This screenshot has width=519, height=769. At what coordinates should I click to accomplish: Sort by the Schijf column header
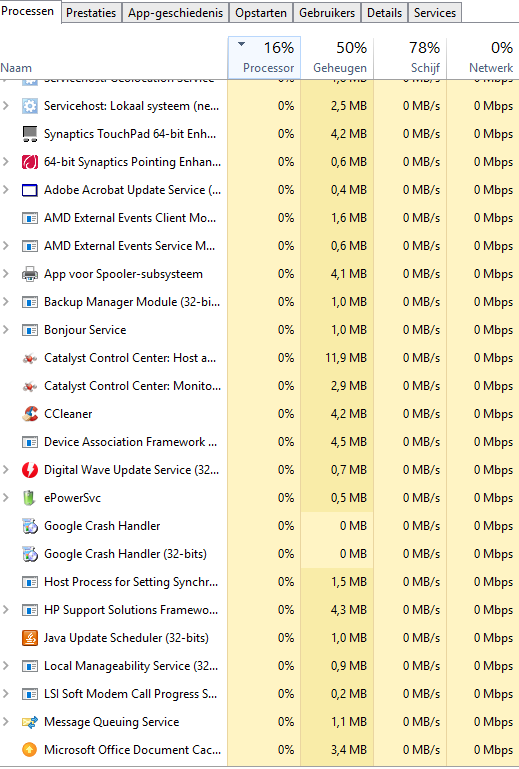click(x=410, y=57)
